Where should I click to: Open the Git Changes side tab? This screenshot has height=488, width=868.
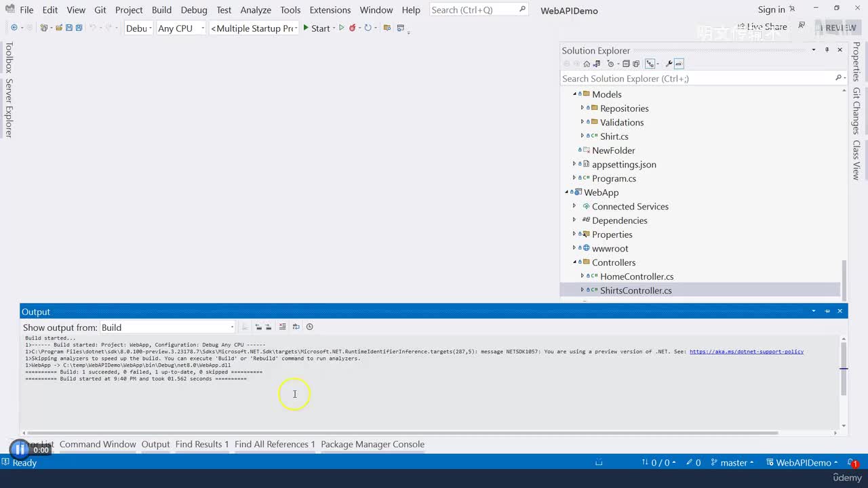[856, 111]
